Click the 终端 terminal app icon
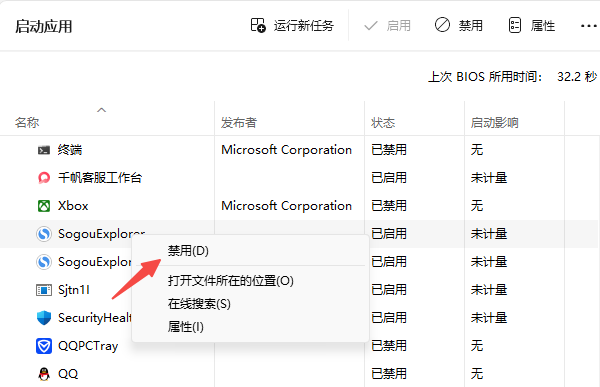Screen dimensions: 600x387 (44, 150)
